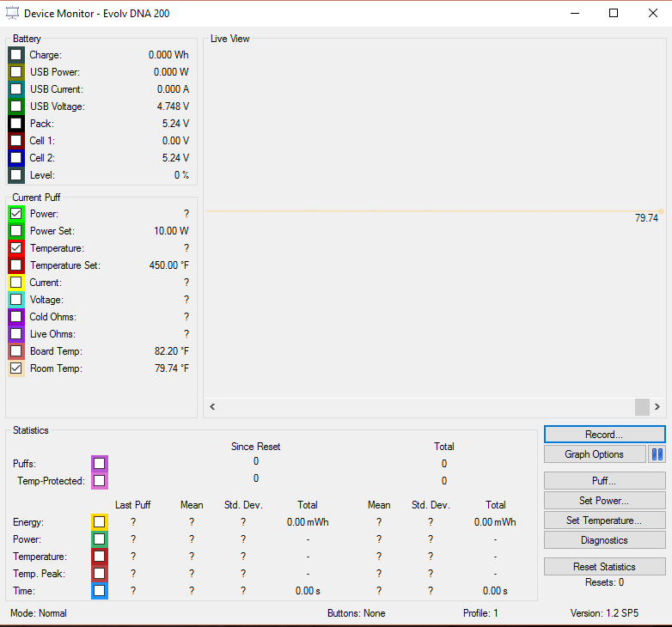Enable the Charge checkbox in Battery
This screenshot has width=672, height=627.
coord(16,55)
